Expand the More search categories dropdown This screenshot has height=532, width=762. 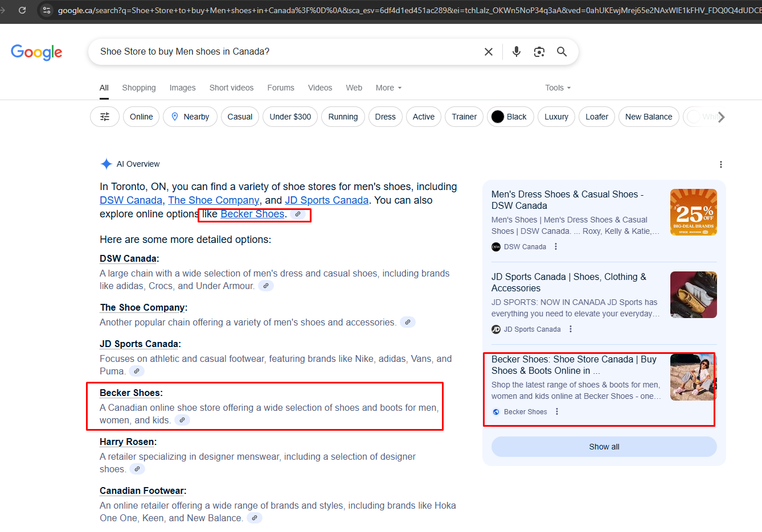pyautogui.click(x=388, y=88)
